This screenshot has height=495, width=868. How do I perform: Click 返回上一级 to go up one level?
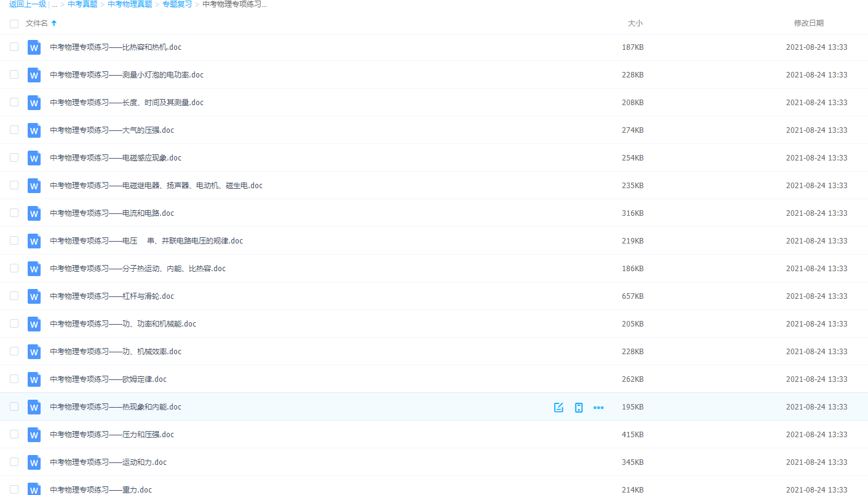point(28,4)
